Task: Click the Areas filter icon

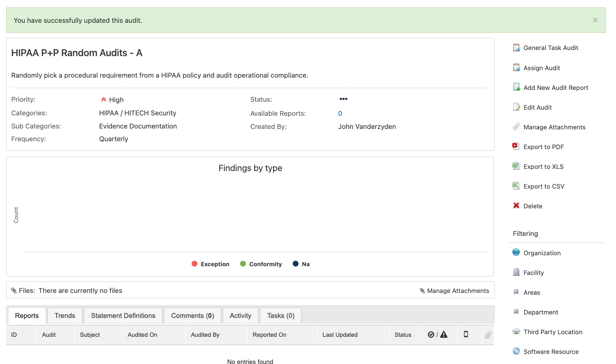Action: [516, 292]
